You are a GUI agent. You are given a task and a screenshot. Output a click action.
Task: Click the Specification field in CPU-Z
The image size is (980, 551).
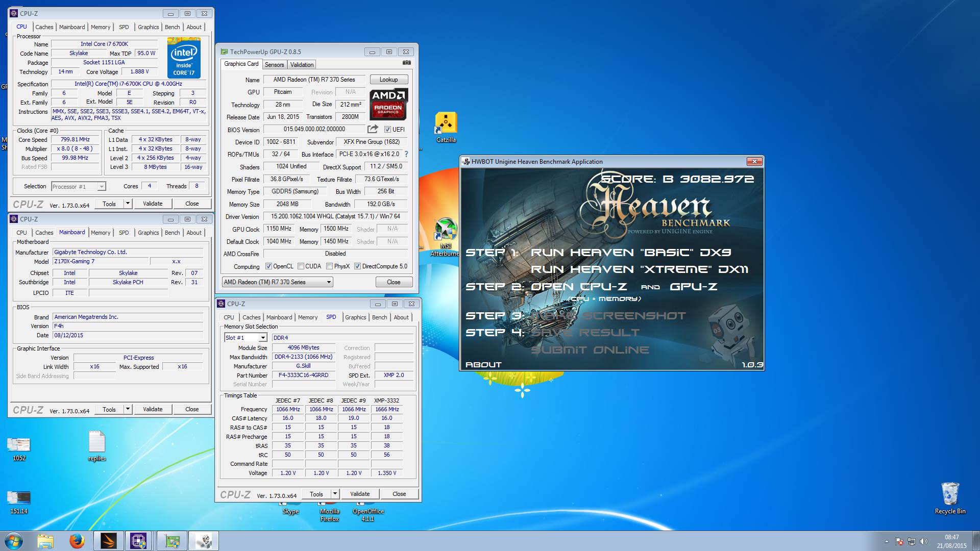tap(128, 84)
